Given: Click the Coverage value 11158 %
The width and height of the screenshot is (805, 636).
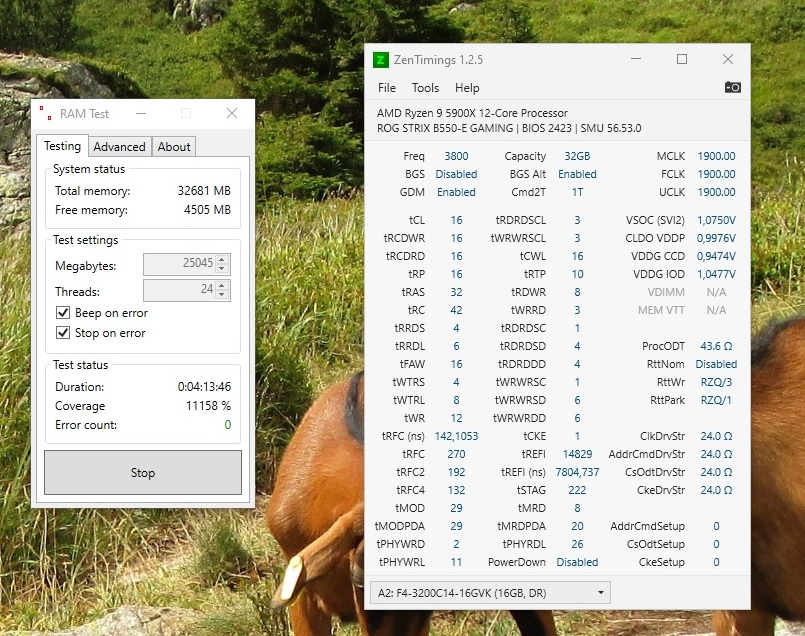Looking at the screenshot, I should coord(208,406).
